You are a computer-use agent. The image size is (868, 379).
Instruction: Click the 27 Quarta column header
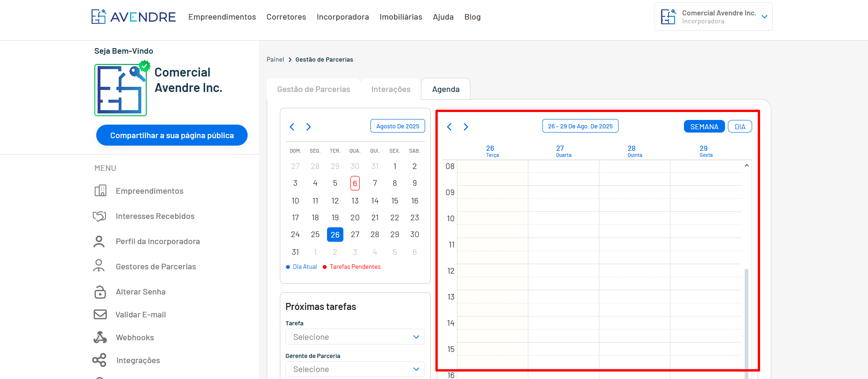click(x=563, y=151)
